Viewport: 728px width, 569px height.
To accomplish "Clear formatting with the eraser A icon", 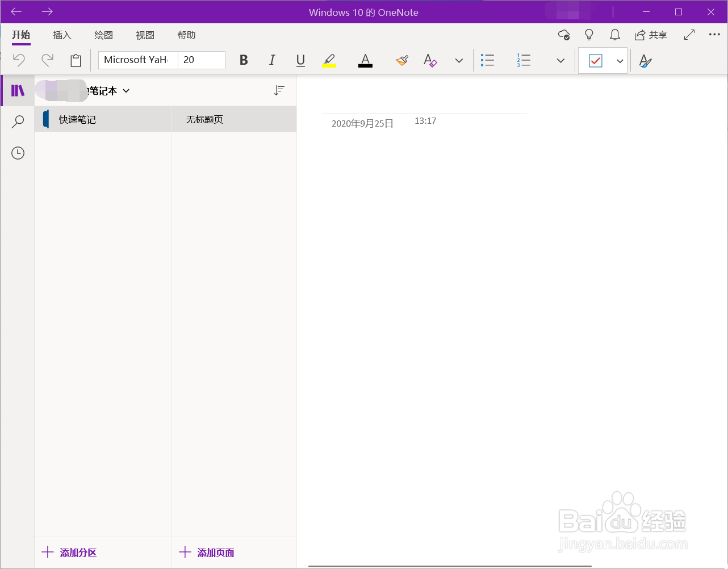I will coord(430,60).
